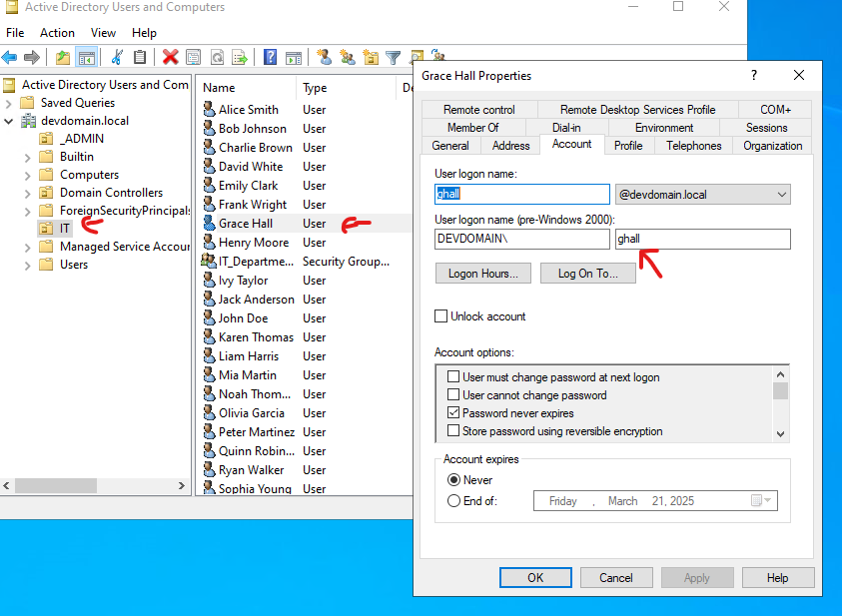Viewport: 842px width, 616px height.
Task: Check Store password using reversible encryption
Action: pyautogui.click(x=453, y=431)
